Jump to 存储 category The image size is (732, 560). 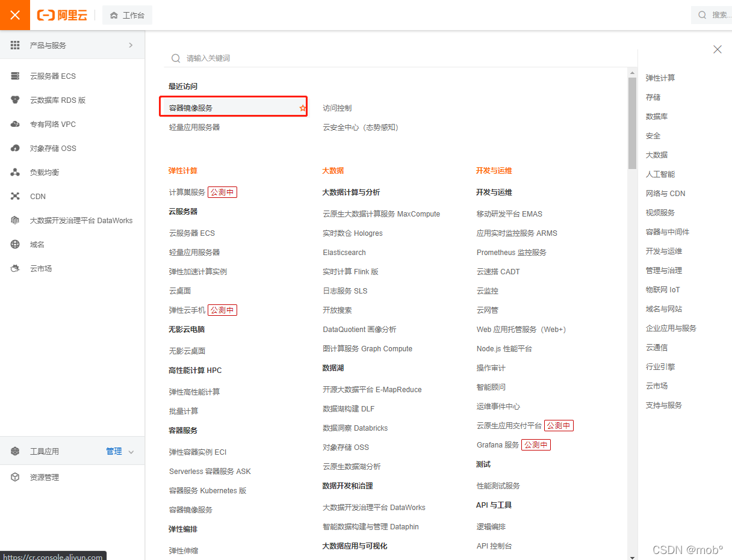pos(653,97)
